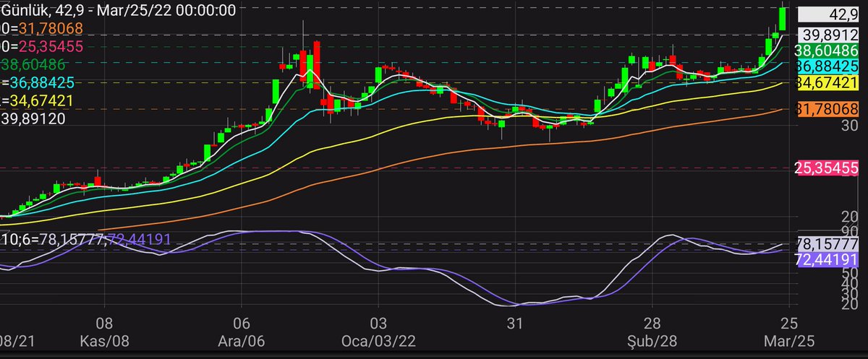Click the green 38,60486 price-axis tag
This screenshot has height=359, width=868.
click(x=827, y=51)
